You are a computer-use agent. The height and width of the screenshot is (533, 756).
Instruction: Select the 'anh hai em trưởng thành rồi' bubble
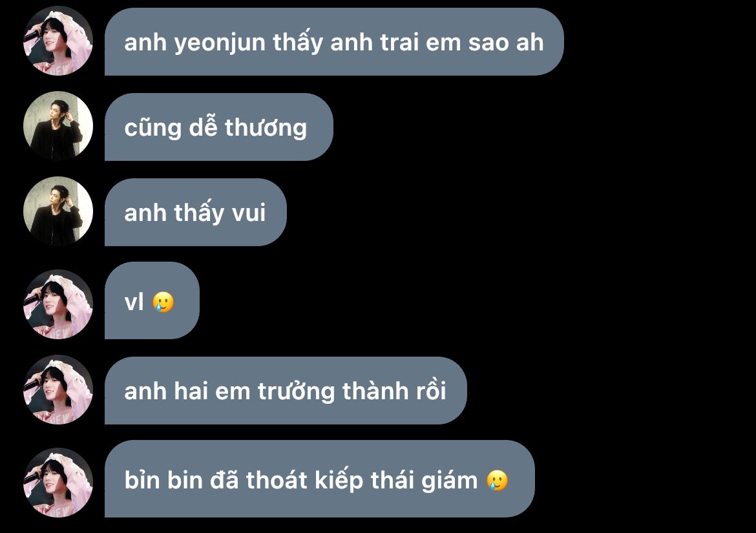[286, 390]
